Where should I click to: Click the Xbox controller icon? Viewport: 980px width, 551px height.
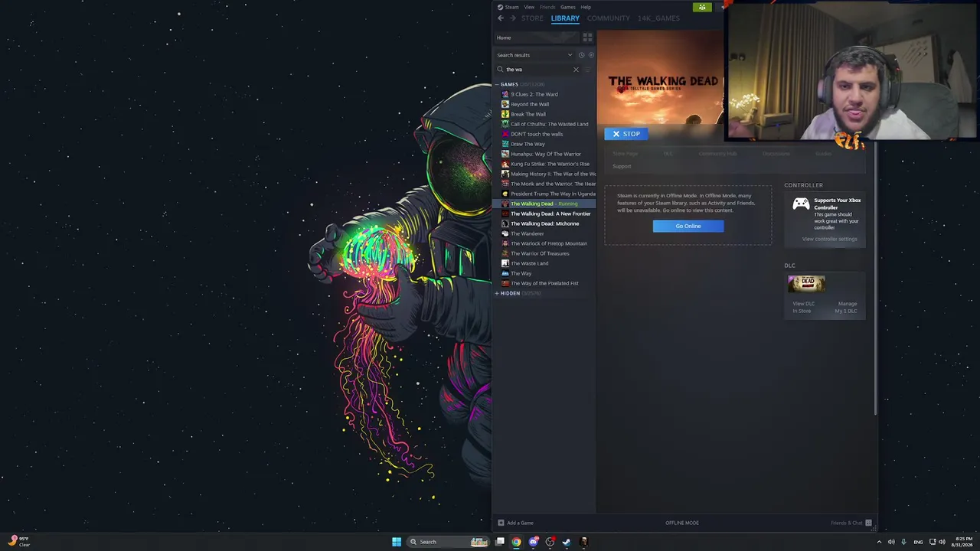pos(801,204)
